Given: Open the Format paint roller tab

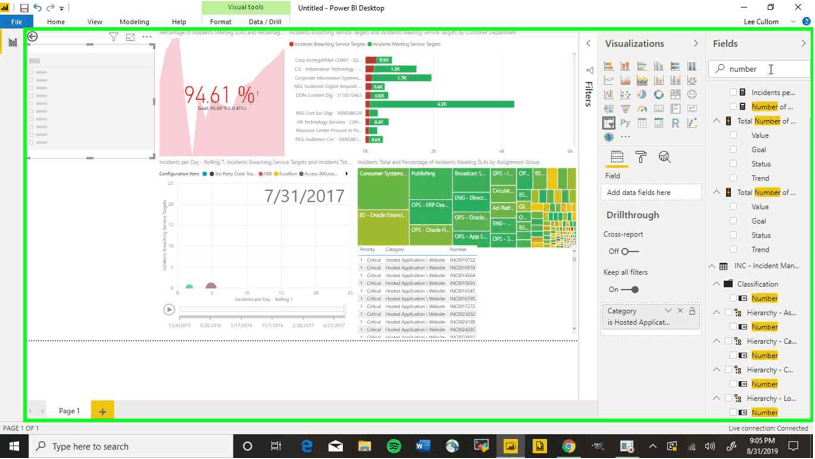Looking at the screenshot, I should [641, 157].
